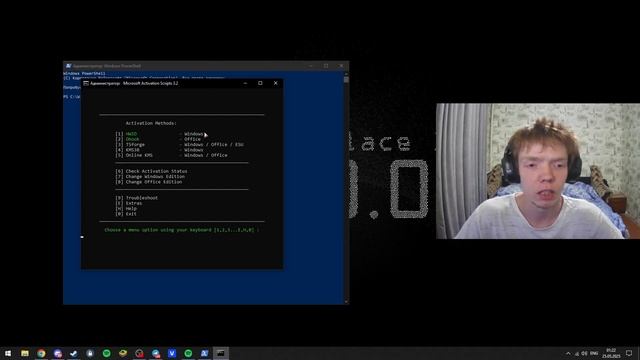Screen dimensions: 640x360
Task: Show hidden system tray icons
Action: 568,353
